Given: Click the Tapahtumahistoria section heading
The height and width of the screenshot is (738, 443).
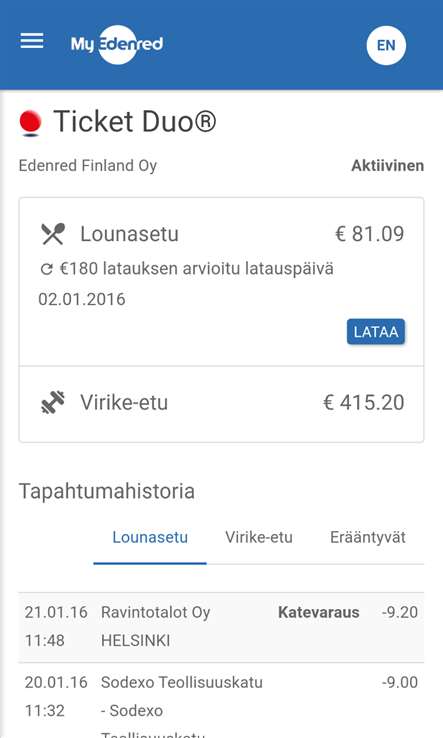Looking at the screenshot, I should click(x=107, y=491).
